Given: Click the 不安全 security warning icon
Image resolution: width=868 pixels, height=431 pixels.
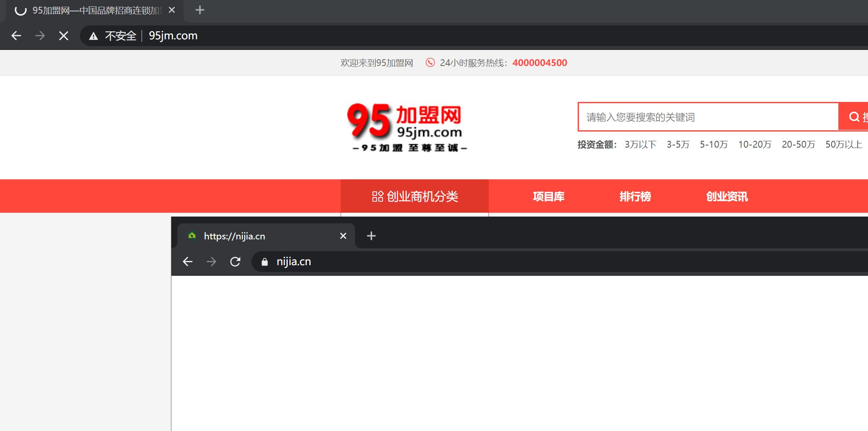Looking at the screenshot, I should click(x=94, y=36).
